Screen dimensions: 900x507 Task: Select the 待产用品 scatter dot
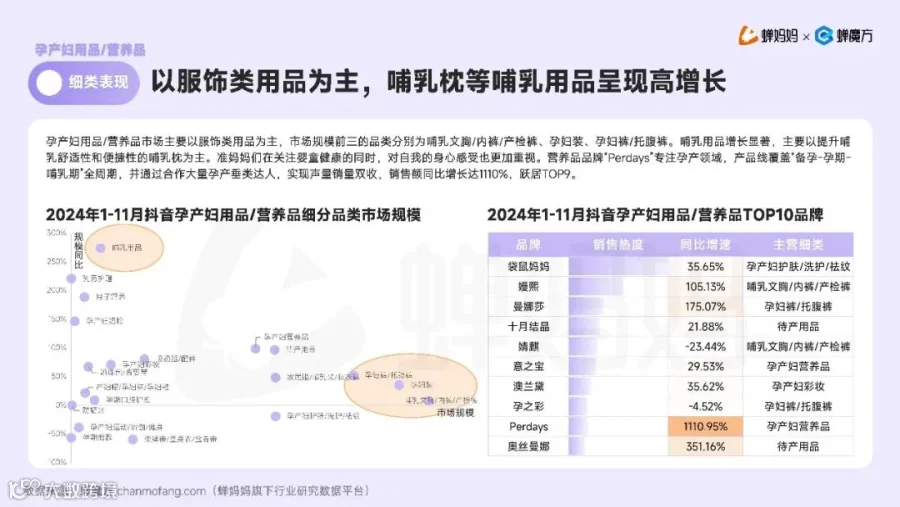point(274,350)
